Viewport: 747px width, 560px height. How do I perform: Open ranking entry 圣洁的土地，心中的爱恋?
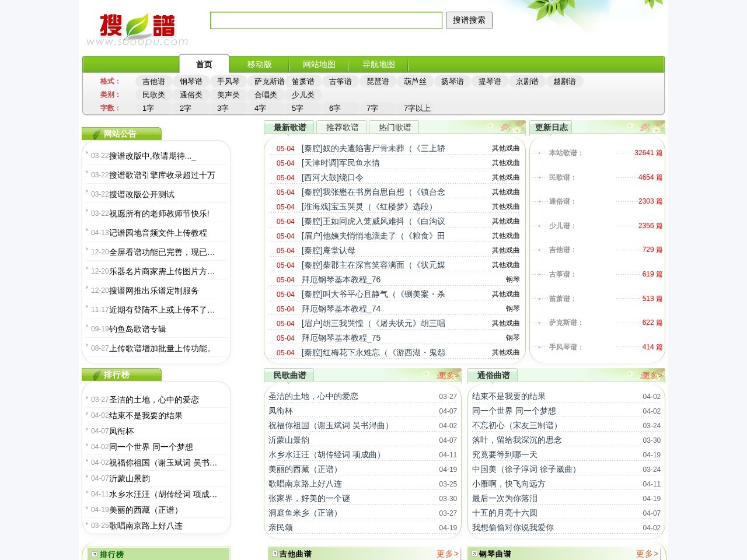click(x=154, y=400)
